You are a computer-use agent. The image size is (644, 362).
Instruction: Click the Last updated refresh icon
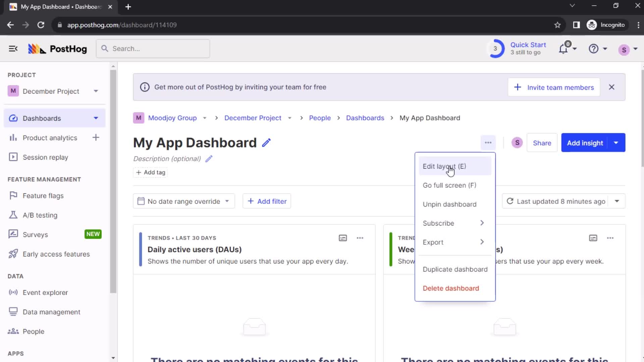pyautogui.click(x=510, y=201)
